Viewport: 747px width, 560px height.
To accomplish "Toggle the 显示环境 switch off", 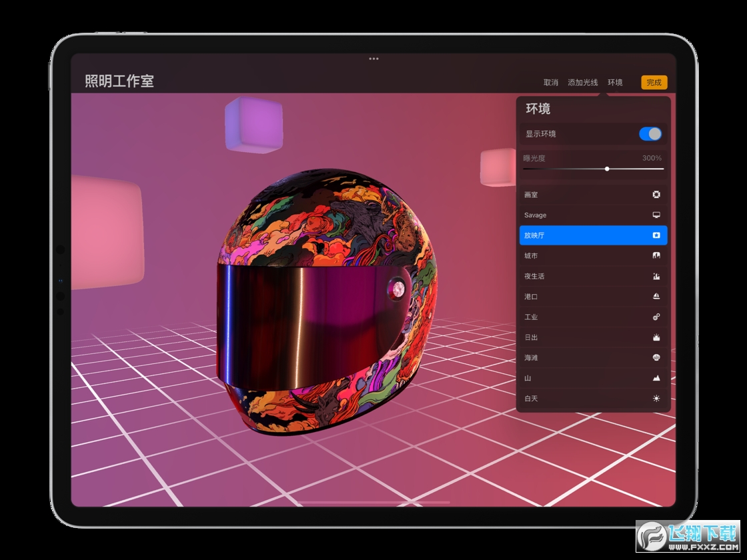I will (650, 134).
